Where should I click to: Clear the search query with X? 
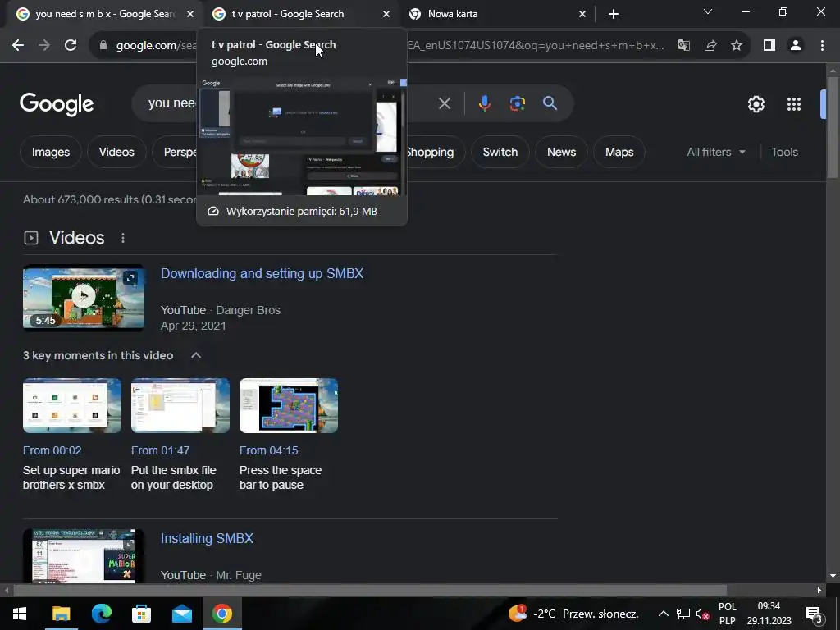pyautogui.click(x=444, y=103)
